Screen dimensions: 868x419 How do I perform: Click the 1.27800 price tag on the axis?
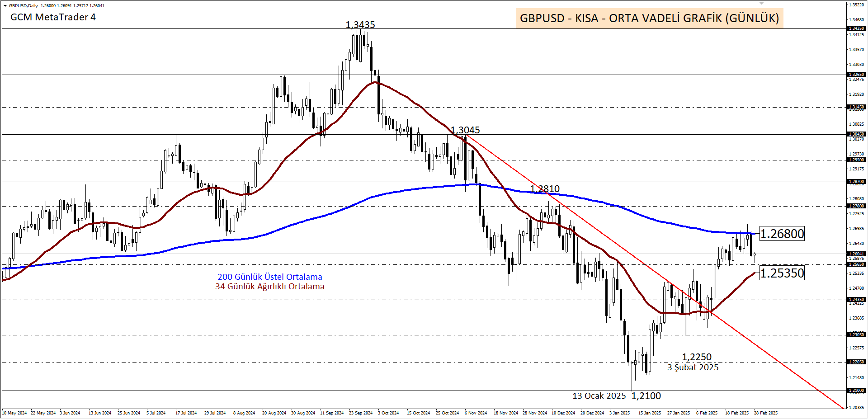(x=856, y=206)
